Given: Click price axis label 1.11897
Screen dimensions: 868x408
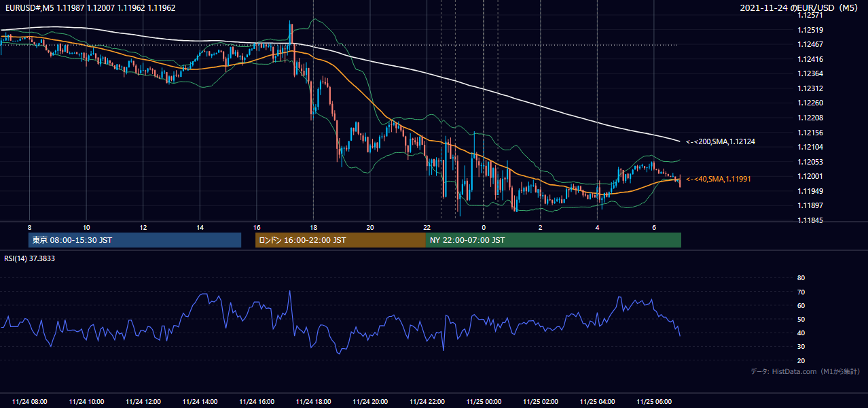Looking at the screenshot, I should (x=810, y=205).
